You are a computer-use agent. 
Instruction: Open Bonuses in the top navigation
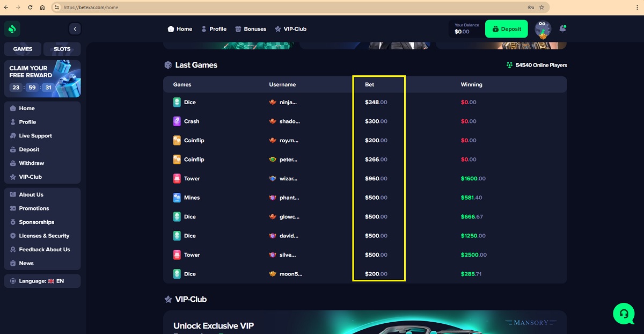251,29
